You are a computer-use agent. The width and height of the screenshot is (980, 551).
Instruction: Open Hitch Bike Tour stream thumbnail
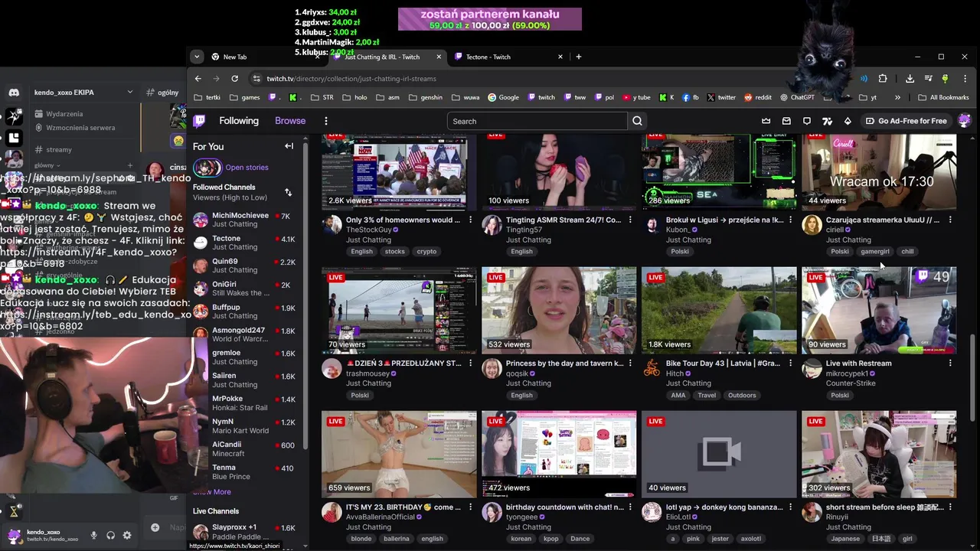pos(719,310)
